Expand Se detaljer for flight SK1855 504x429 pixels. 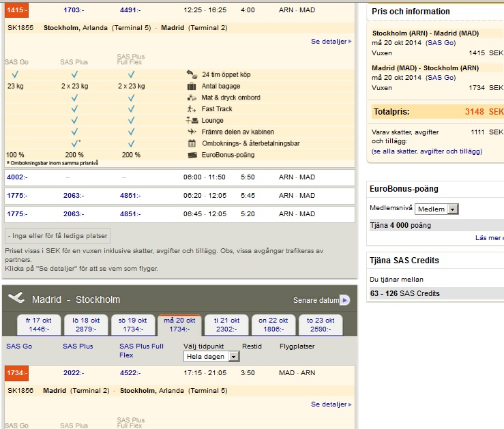click(331, 42)
